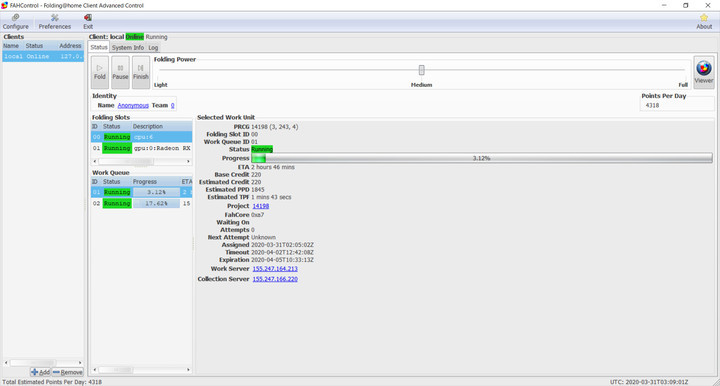Click the 3.12% work unit progress bar

point(482,158)
